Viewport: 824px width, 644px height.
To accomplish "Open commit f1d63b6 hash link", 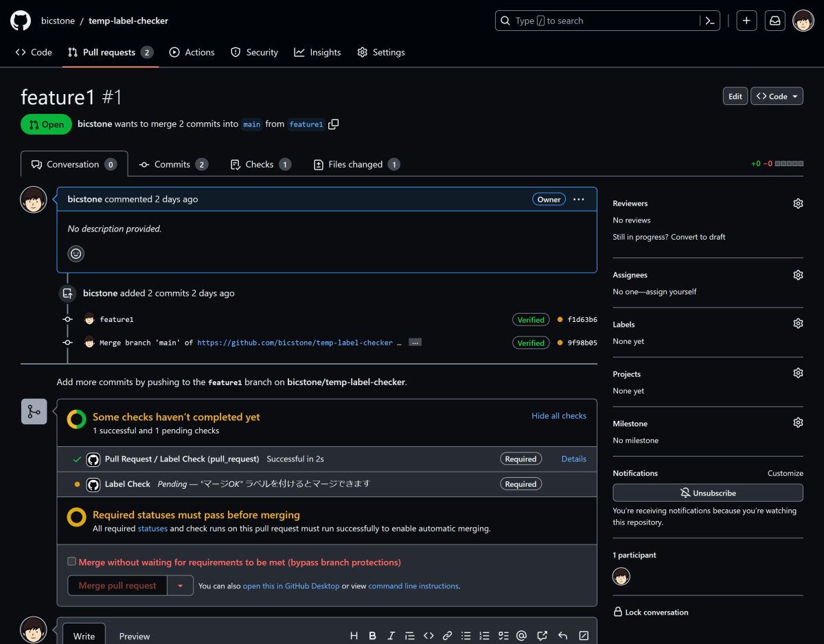I will [582, 319].
